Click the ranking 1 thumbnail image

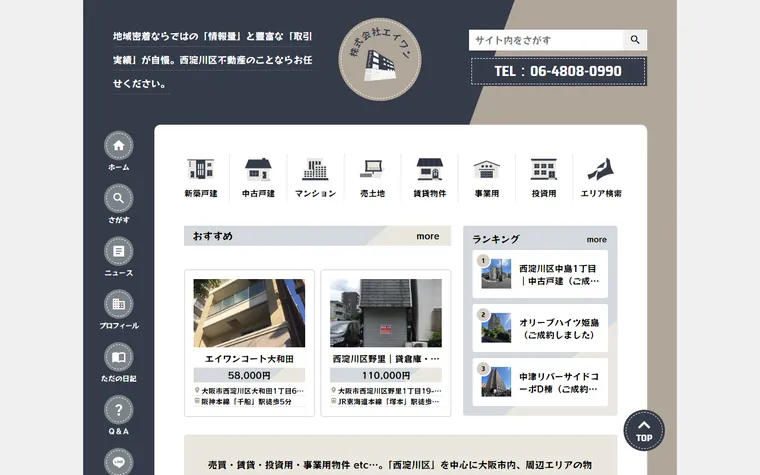(x=496, y=274)
